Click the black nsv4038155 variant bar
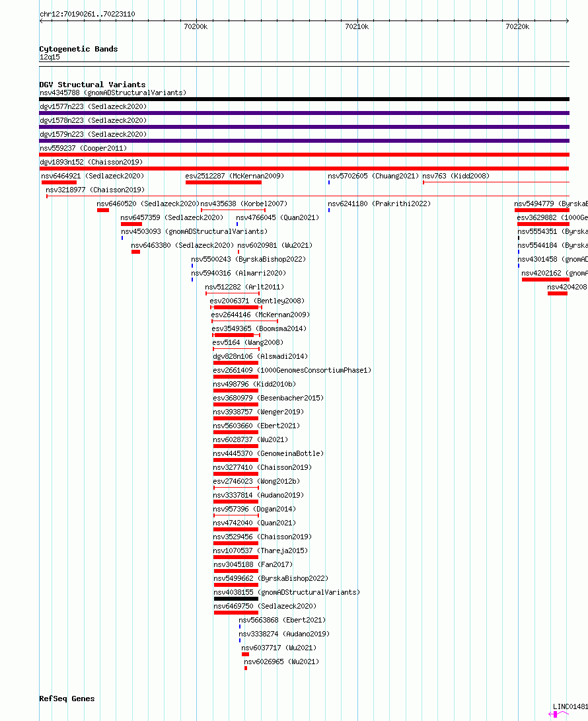This screenshot has width=588, height=721. coord(236,599)
